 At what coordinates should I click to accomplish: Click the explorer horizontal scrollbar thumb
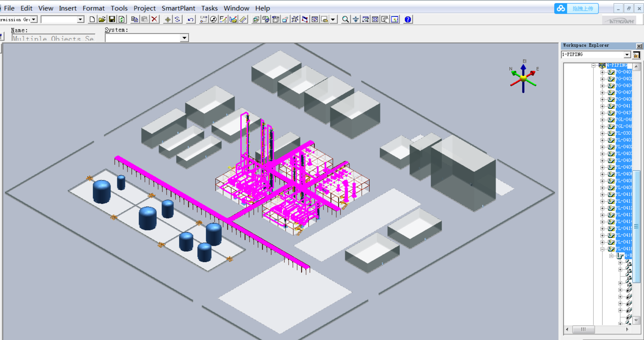point(583,329)
